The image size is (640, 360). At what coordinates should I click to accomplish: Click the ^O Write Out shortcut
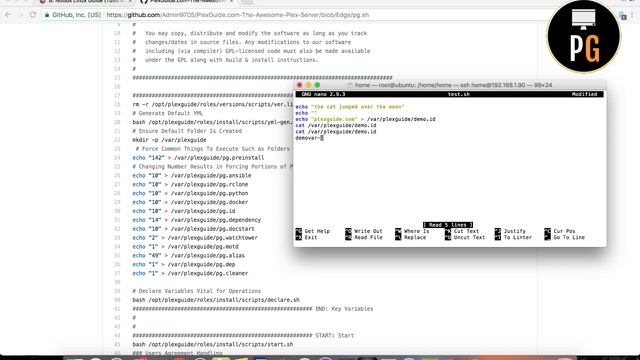click(x=364, y=231)
